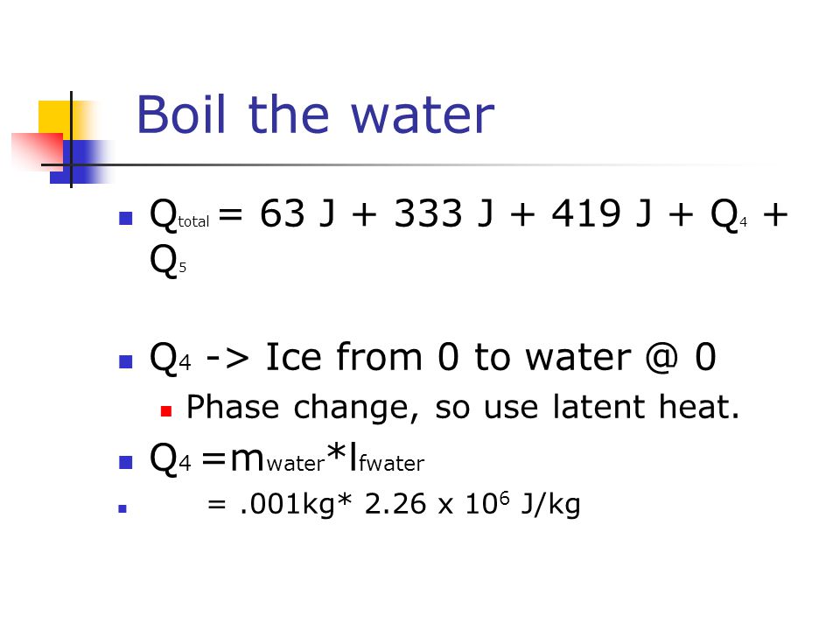Click the "Boil the water" slide title
840x630 pixels.
316,115
